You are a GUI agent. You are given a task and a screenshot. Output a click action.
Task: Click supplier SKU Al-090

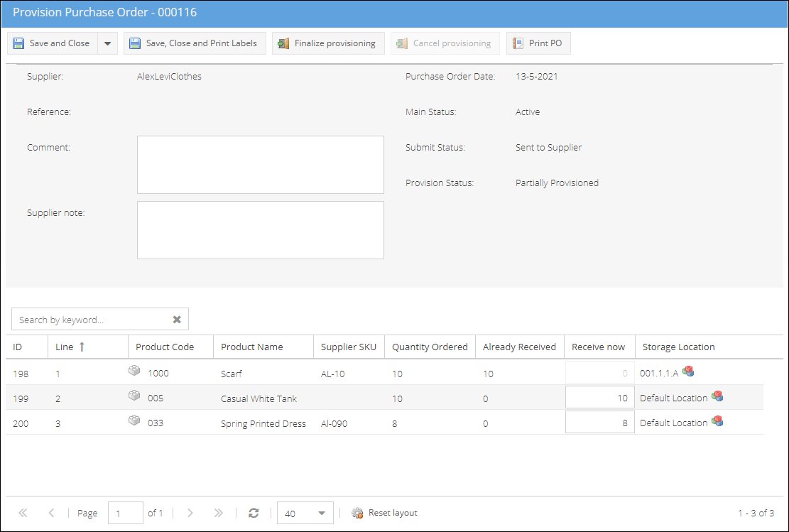(334, 423)
